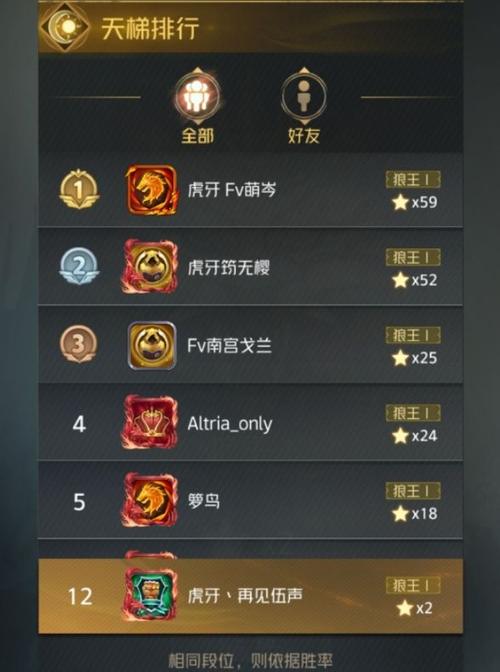
Task: Click the silver rank 2 medal
Action: [x=79, y=266]
